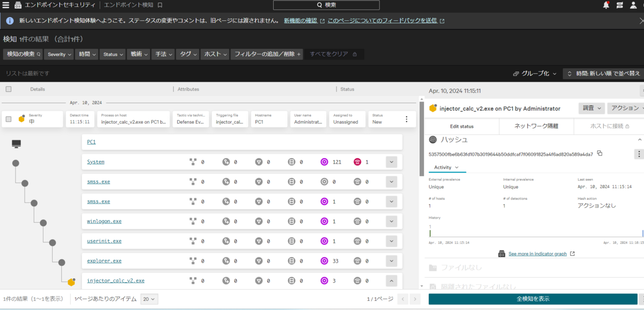This screenshot has width=644, height=310.
Task: Click フィルターの追加/削除 button
Action: pos(267,54)
